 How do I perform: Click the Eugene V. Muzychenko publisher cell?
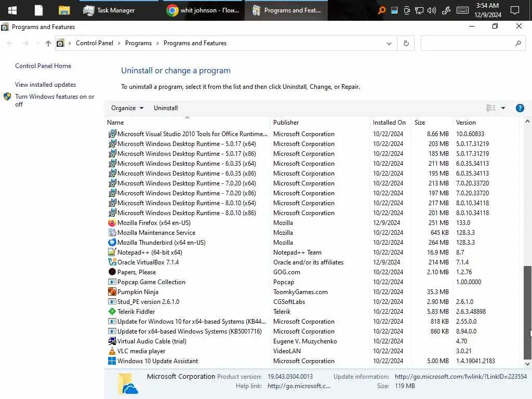(305, 341)
